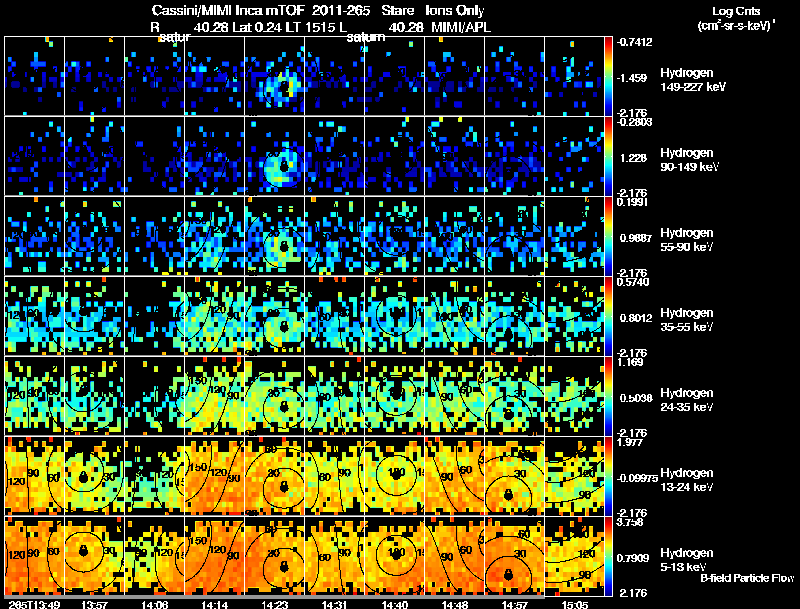Open the 14:23 panel in 149-227 keV row
Image resolution: width=800 pixels, height=609 pixels.
tap(274, 76)
